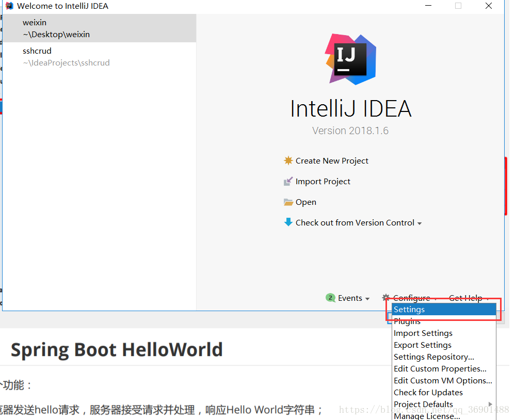This screenshot has height=420, width=515.
Task: Click the Configure gear icon
Action: tap(386, 298)
